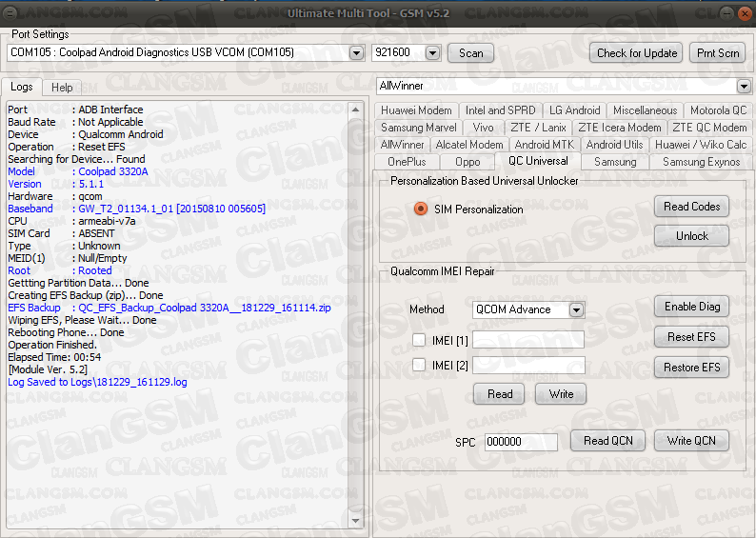Viewport: 756px width, 538px height.
Task: Click the Read Codes button
Action: point(691,207)
